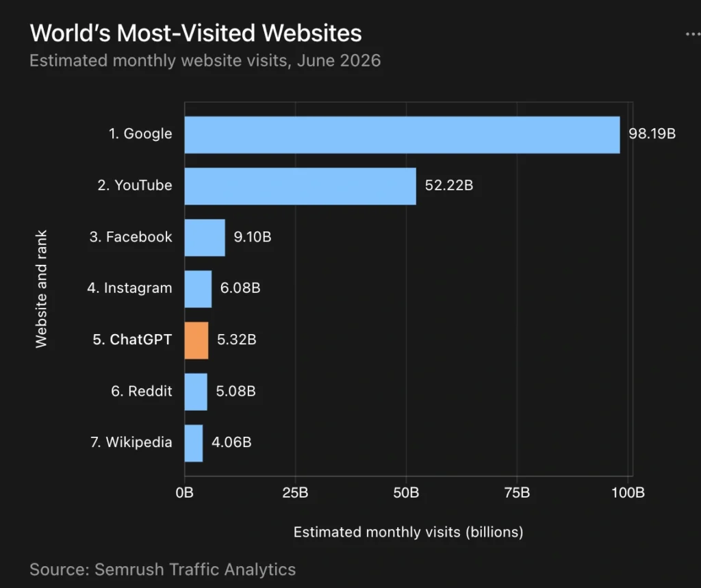701x588 pixels.
Task: Click the YouTube bar in the chart
Action: (301, 186)
